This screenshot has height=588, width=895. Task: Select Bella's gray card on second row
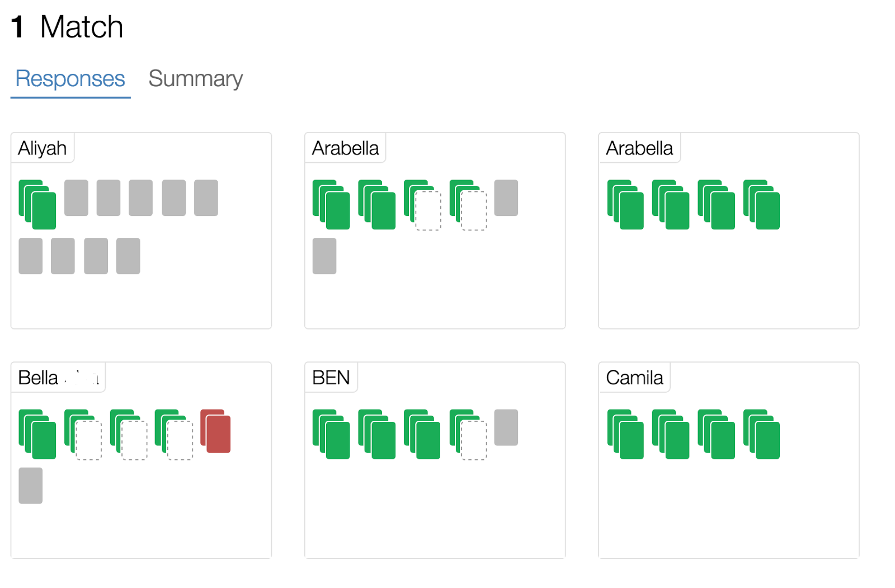click(30, 486)
